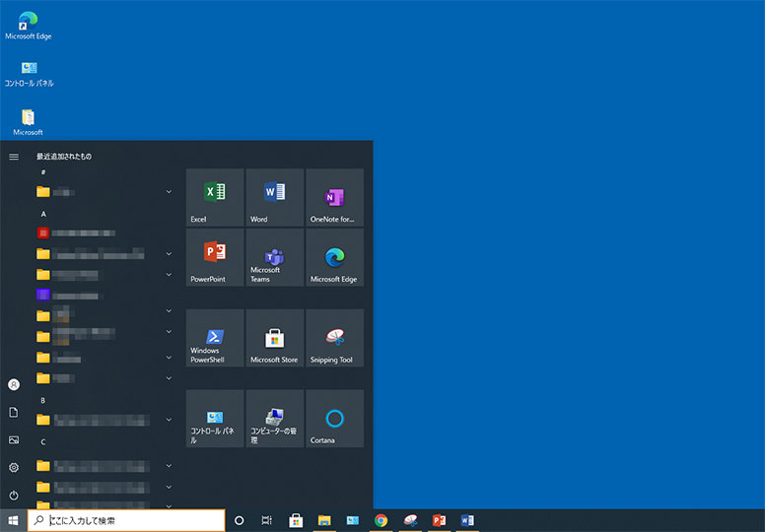Launch the Snipping Tool tile

pos(335,338)
